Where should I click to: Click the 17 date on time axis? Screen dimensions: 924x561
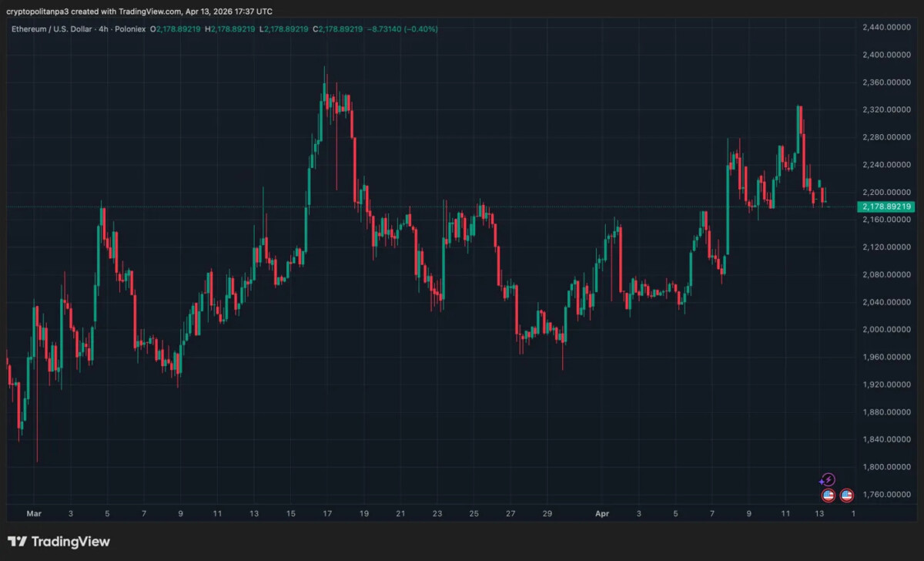point(327,512)
